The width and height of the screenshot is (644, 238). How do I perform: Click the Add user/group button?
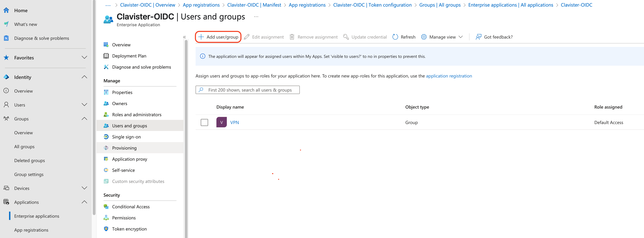point(218,37)
